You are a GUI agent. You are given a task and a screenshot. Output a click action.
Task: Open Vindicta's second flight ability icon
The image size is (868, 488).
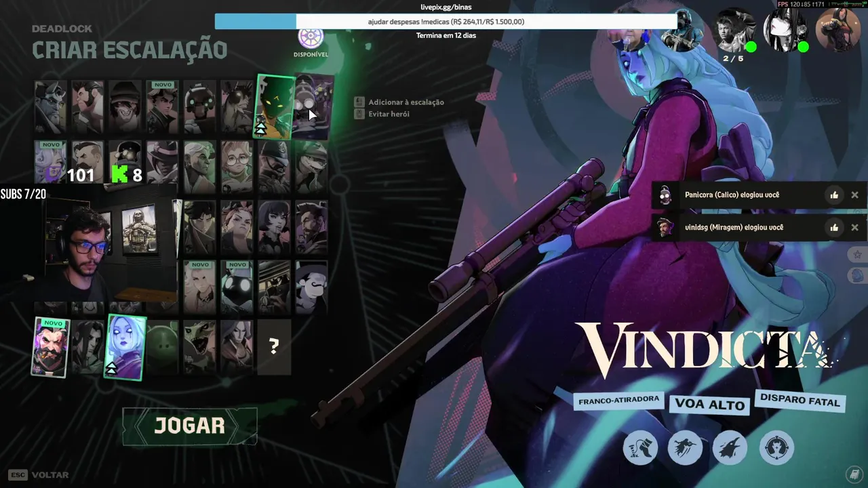click(685, 447)
